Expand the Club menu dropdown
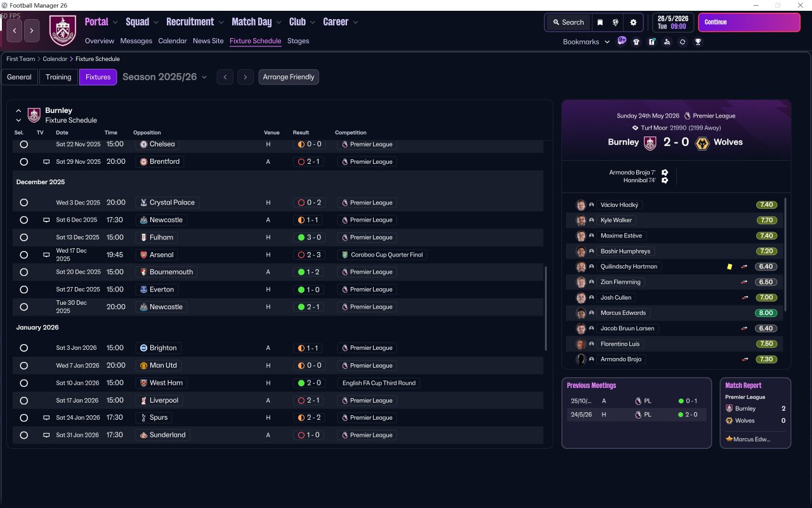The height and width of the screenshot is (508, 812). click(x=313, y=22)
